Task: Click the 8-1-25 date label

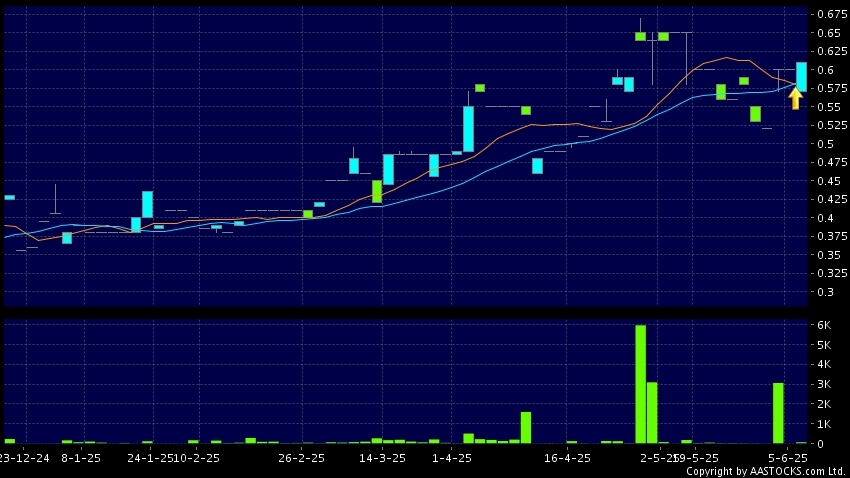Action: [x=81, y=458]
